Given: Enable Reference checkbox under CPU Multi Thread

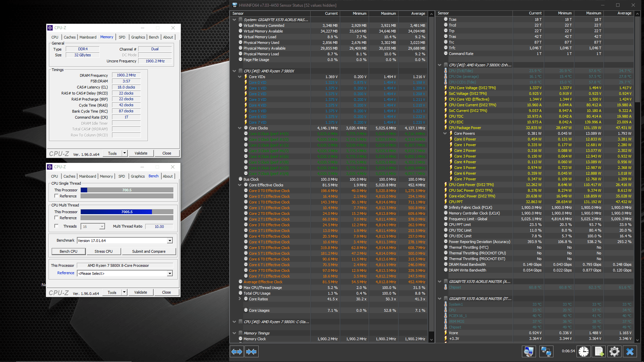Looking at the screenshot, I should point(56,218).
